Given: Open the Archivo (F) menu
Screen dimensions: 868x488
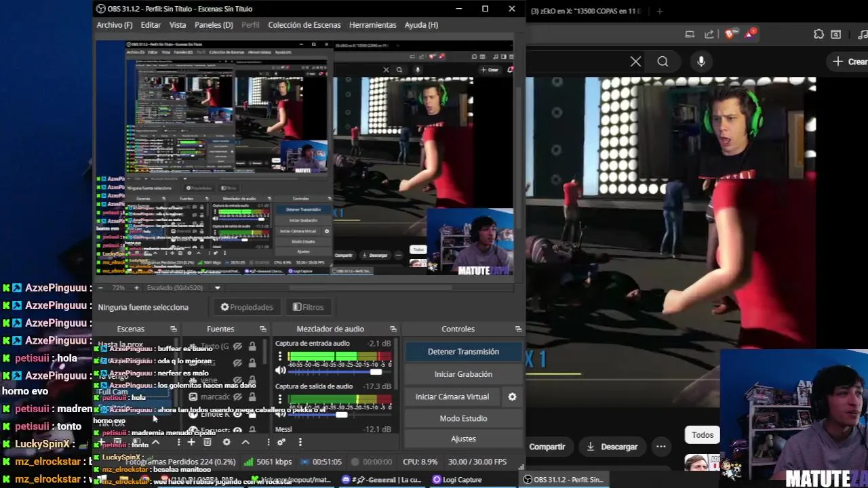Looking at the screenshot, I should click(115, 25).
